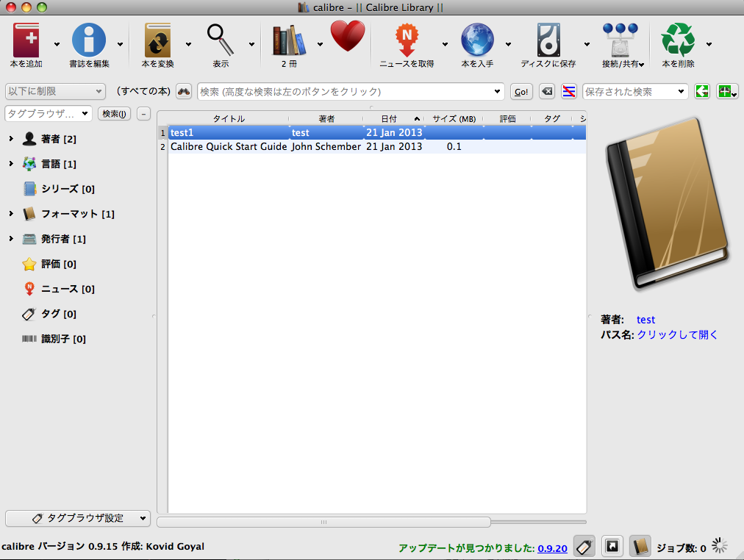Click the library bookshelf icon labeled 2 冊
The image size is (744, 560).
(x=289, y=40)
